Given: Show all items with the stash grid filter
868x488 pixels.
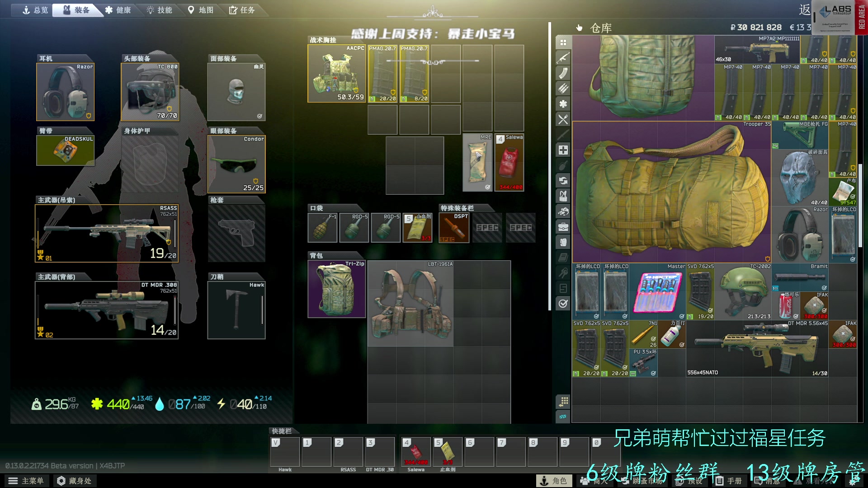Looking at the screenshot, I should [x=563, y=42].
